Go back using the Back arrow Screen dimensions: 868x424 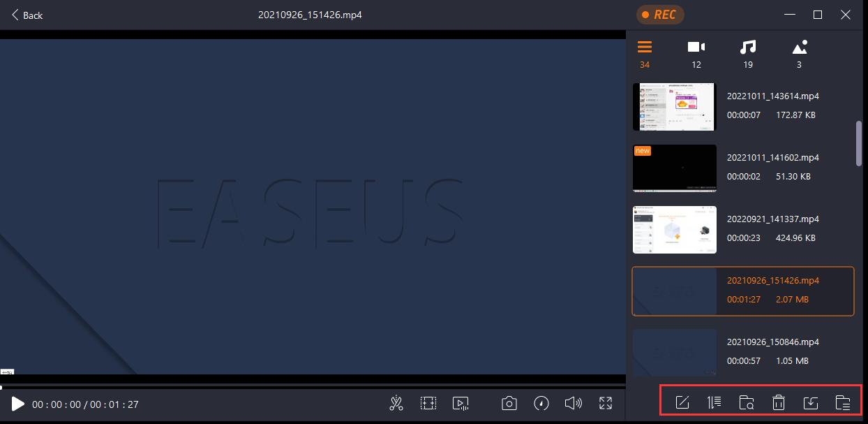[x=27, y=15]
